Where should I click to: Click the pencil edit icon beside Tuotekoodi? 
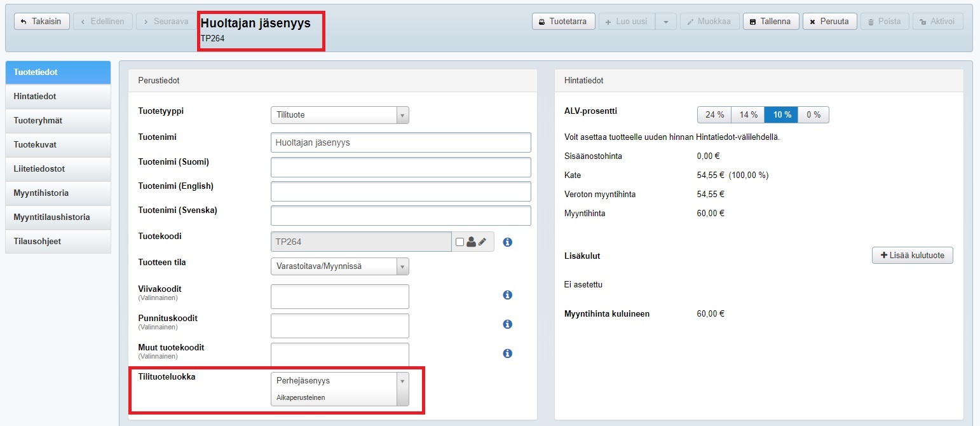pos(482,242)
